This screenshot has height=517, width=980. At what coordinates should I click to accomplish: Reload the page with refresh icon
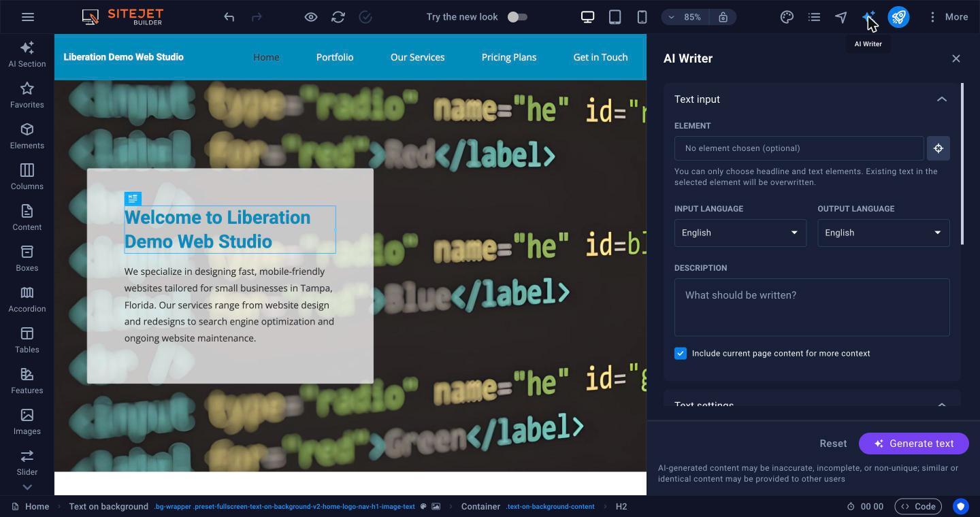point(338,17)
